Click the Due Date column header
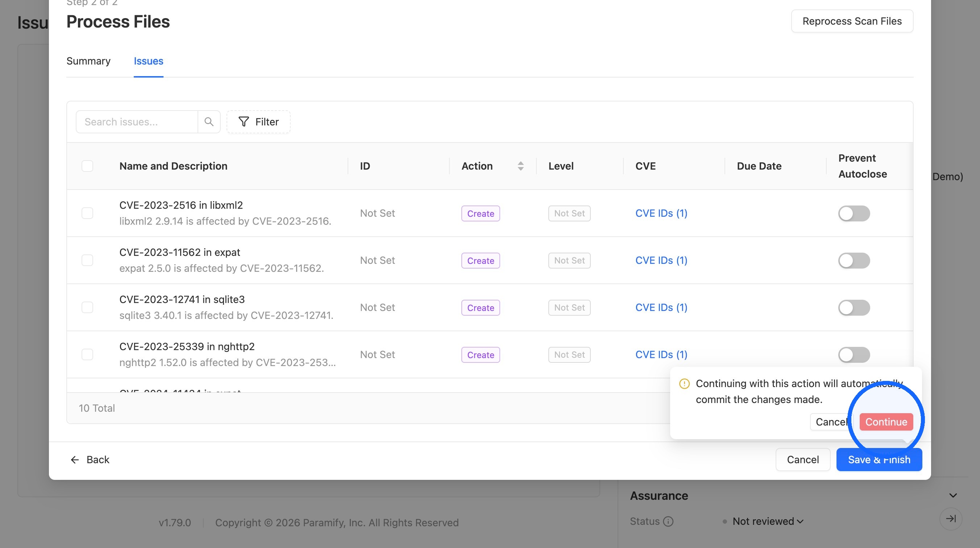The width and height of the screenshot is (980, 548). (759, 166)
